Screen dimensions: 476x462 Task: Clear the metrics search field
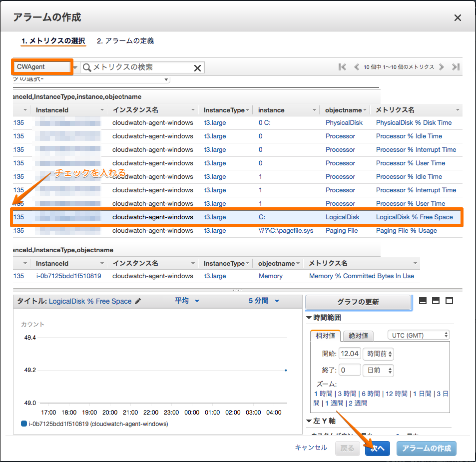(x=197, y=67)
